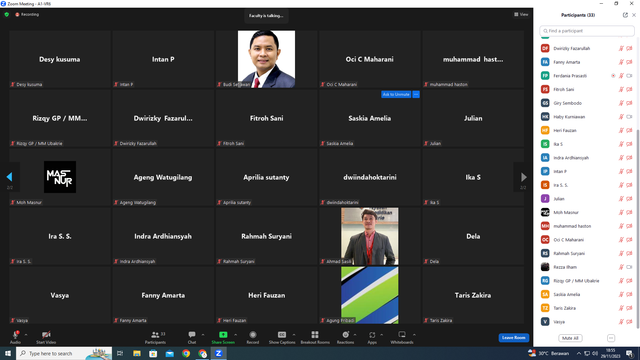Expand audio options caret next to Audio
This screenshot has height=360, width=640.
(26, 335)
